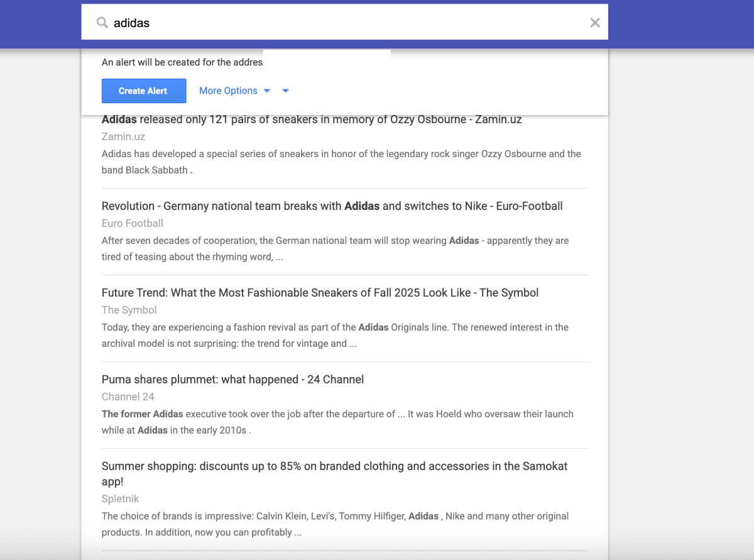This screenshot has width=754, height=560.
Task: Open the Puma shares plummet headline
Action: point(232,379)
